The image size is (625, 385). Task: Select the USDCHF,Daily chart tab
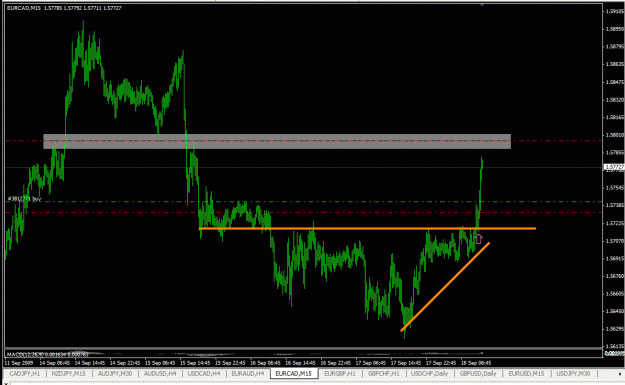(430, 373)
